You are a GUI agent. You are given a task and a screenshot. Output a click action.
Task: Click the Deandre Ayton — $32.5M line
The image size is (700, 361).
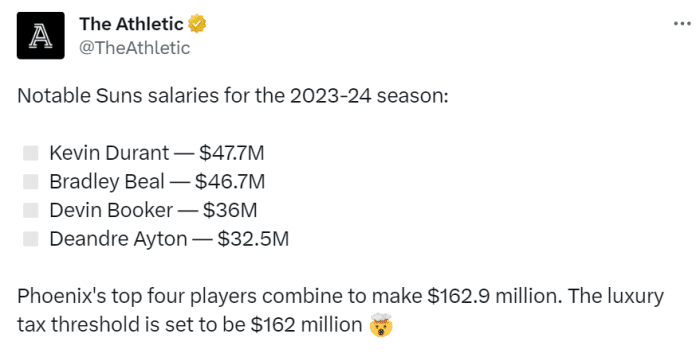coord(169,239)
